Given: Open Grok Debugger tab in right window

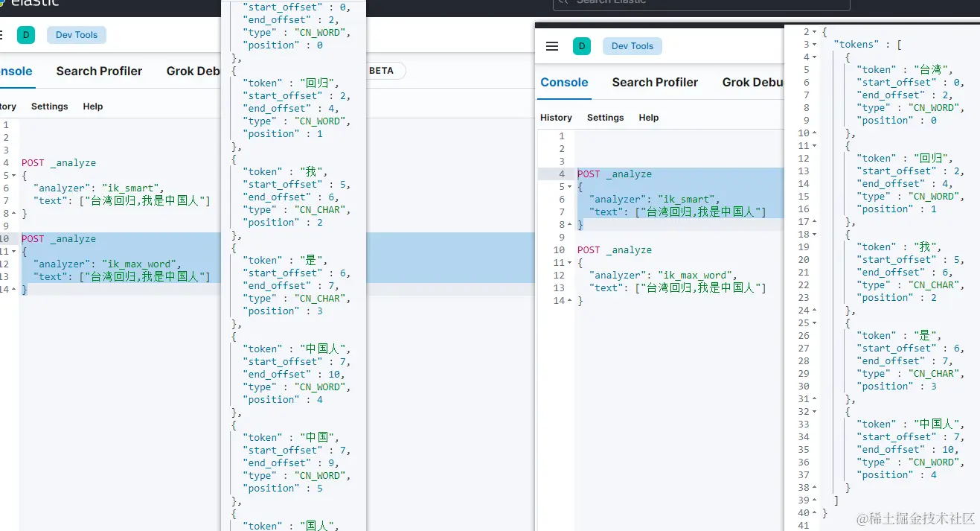Looking at the screenshot, I should [752, 83].
